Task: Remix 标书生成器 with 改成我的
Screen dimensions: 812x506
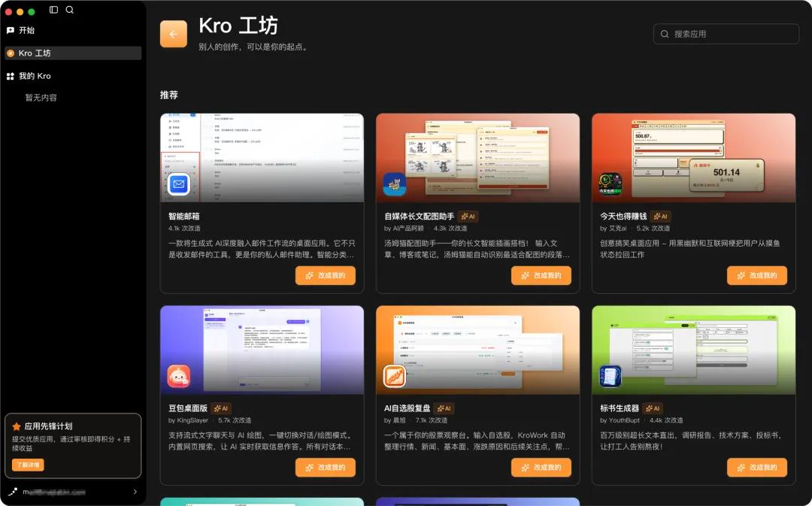Action: click(757, 468)
